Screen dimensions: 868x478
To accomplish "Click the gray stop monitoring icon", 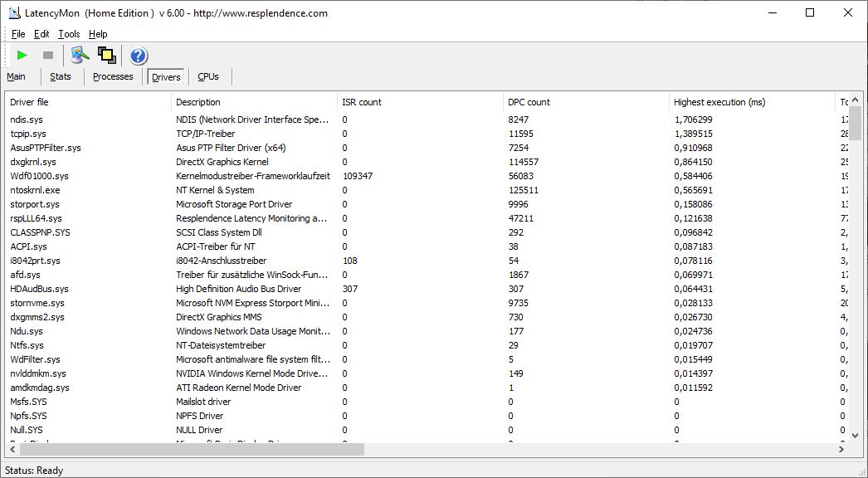I will point(48,56).
